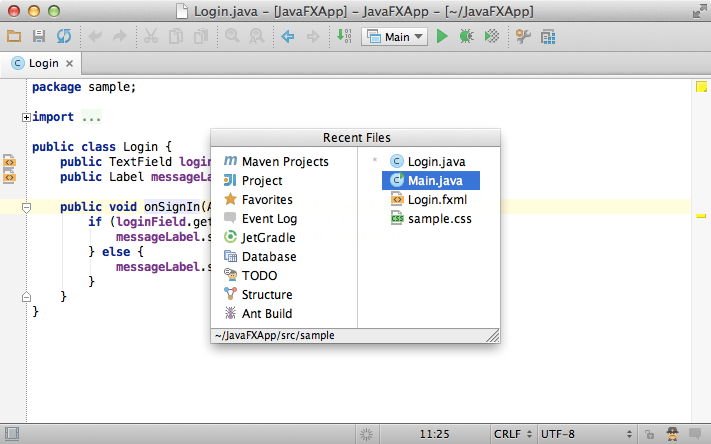Click the package keyword in editor

(57, 87)
